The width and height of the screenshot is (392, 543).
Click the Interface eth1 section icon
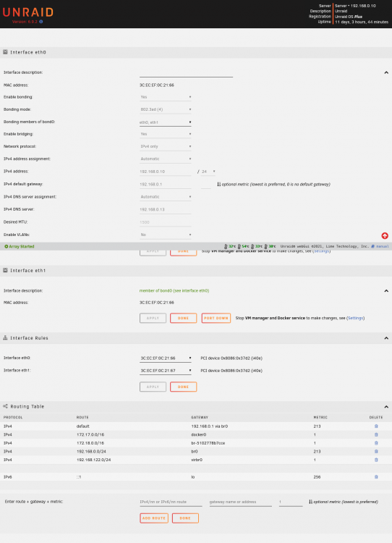pyautogui.click(x=5, y=270)
